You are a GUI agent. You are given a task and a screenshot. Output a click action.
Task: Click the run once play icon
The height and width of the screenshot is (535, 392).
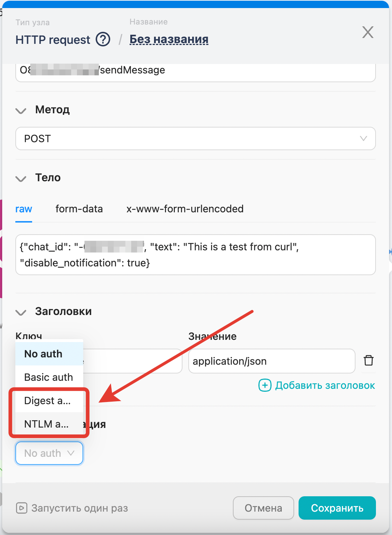tap(22, 508)
